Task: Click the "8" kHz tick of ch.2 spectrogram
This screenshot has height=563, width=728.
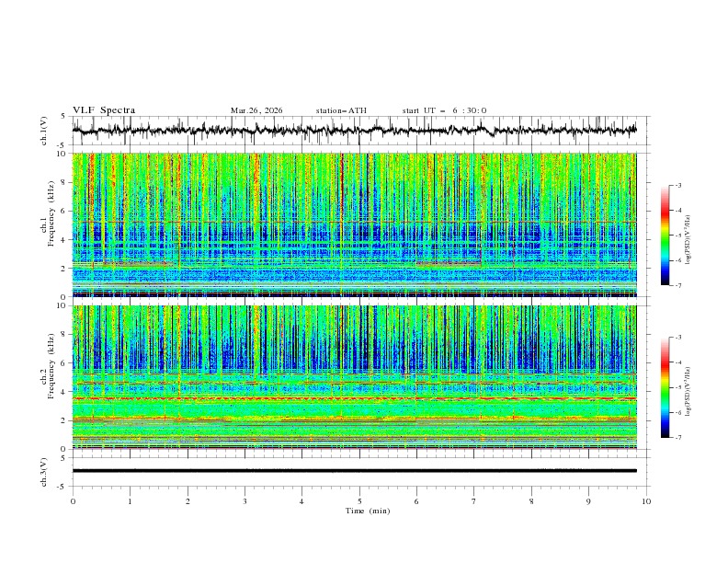Action: tap(63, 335)
